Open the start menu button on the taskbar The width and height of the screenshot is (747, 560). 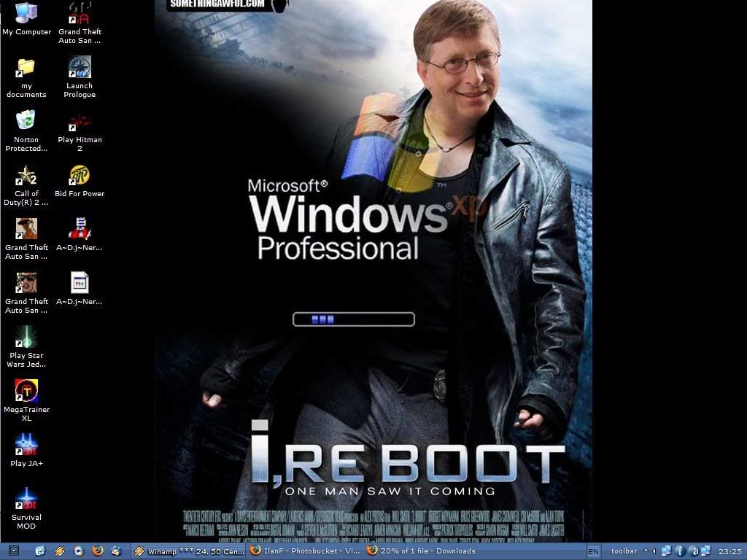(x=14, y=551)
